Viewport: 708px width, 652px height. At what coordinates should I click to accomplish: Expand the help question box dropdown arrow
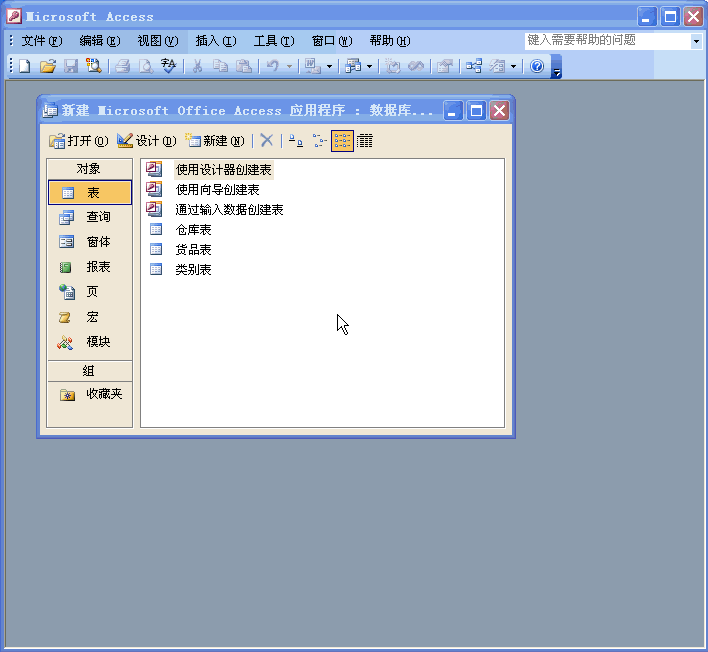coord(696,41)
